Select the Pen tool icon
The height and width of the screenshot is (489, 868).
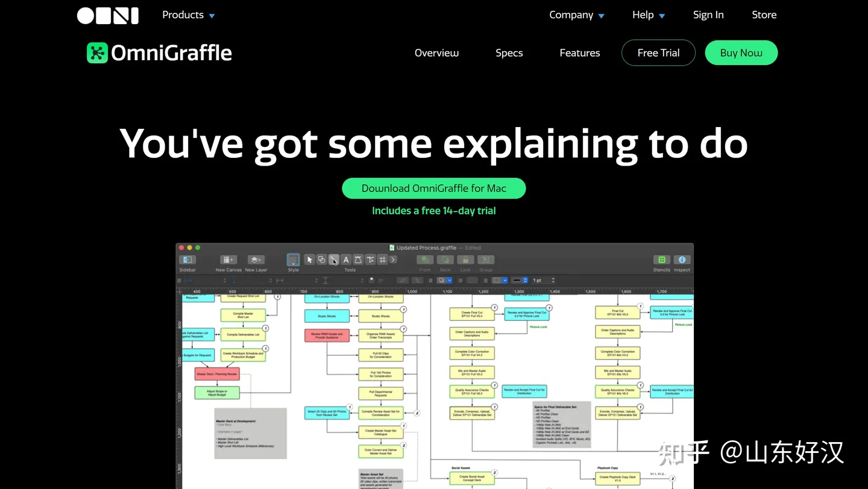358,260
